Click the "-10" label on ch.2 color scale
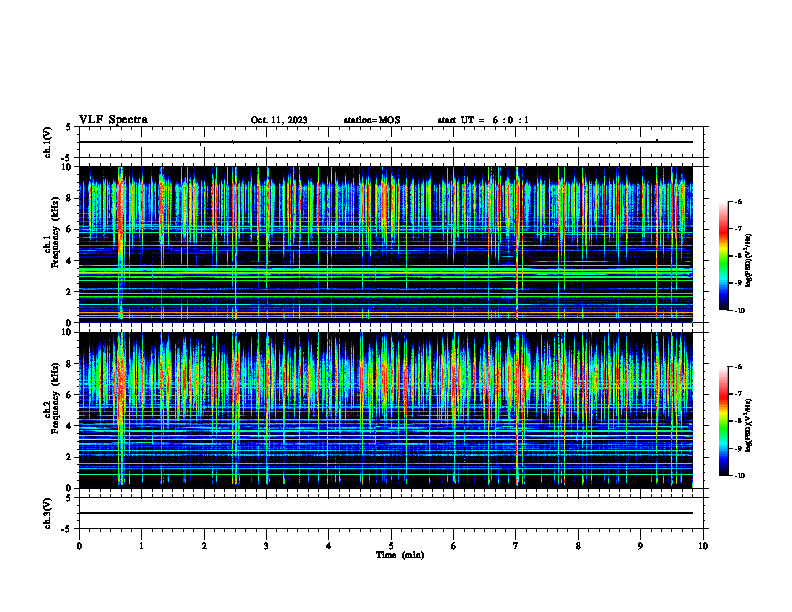This screenshot has width=792, height=612. (x=739, y=476)
